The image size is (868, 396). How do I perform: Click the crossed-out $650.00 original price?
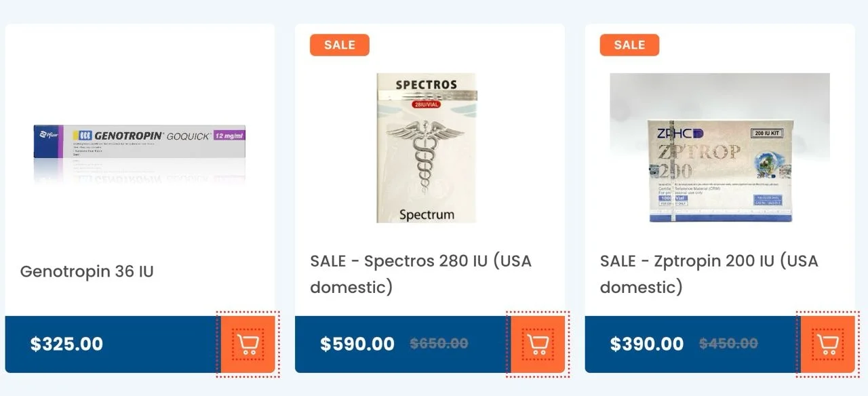(439, 344)
